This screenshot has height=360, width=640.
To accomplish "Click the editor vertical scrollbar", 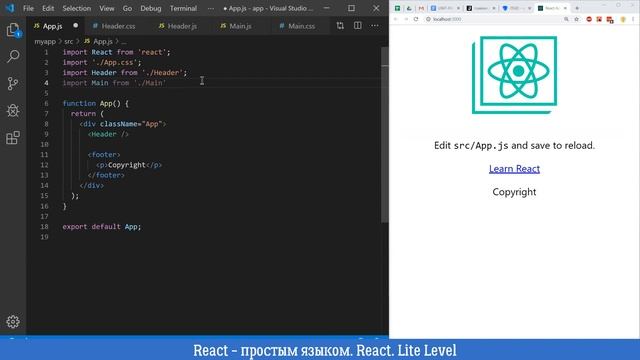I will click(384, 135).
